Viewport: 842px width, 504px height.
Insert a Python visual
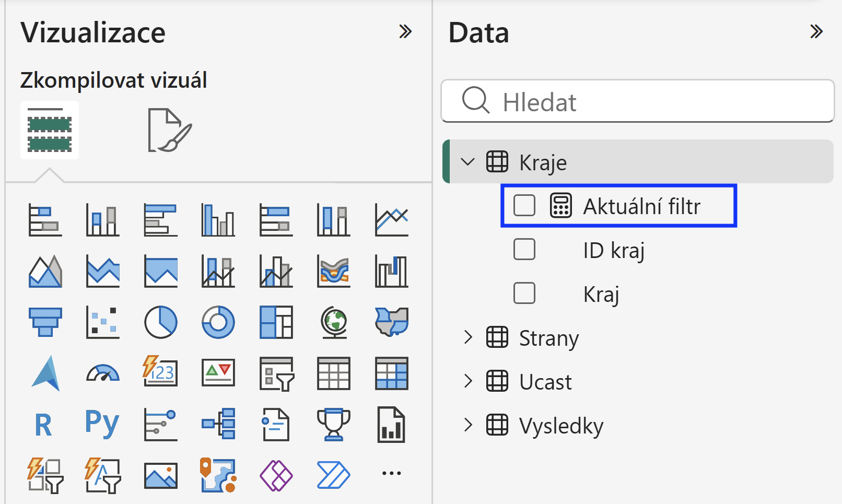(102, 424)
